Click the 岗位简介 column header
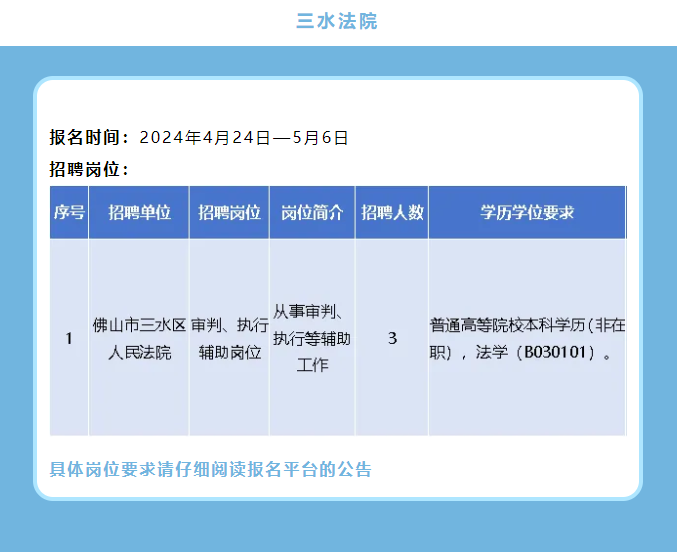The width and height of the screenshot is (677, 553). click(312, 212)
